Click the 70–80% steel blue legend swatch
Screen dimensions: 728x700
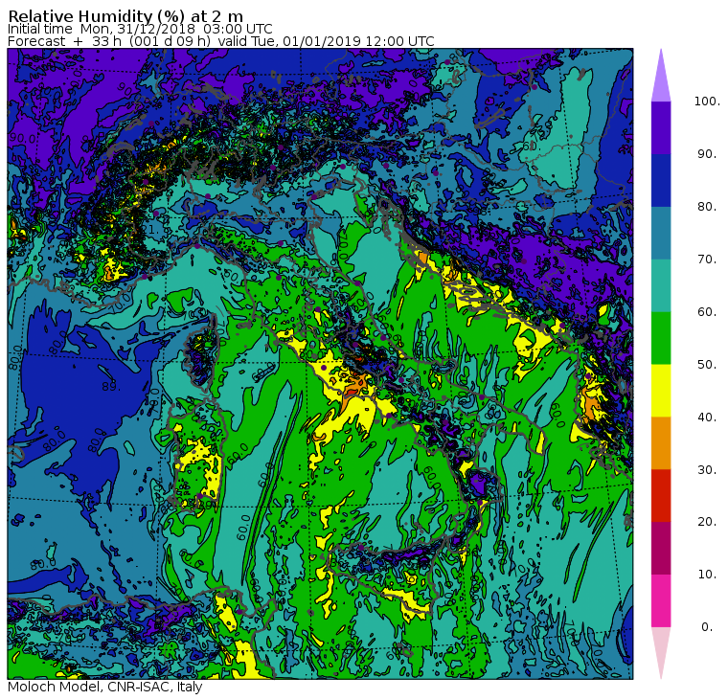(661, 233)
